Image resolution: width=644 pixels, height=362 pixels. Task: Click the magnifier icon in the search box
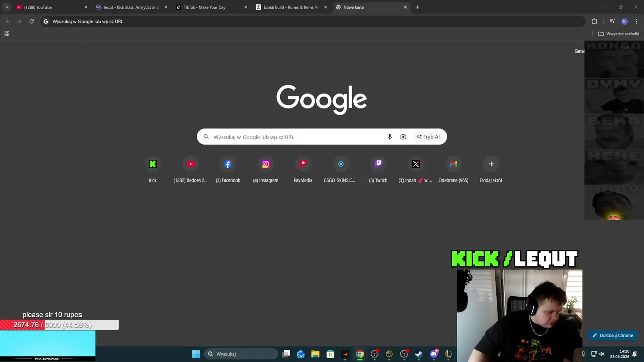[x=206, y=137]
